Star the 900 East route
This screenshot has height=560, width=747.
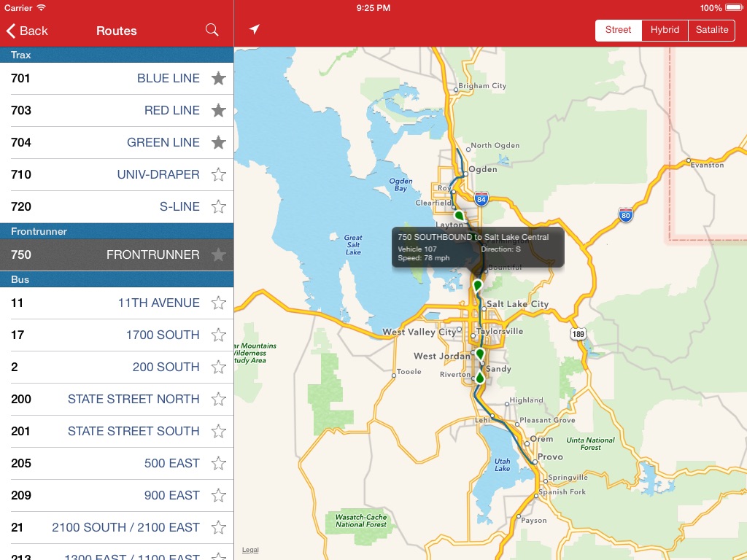pyautogui.click(x=219, y=495)
